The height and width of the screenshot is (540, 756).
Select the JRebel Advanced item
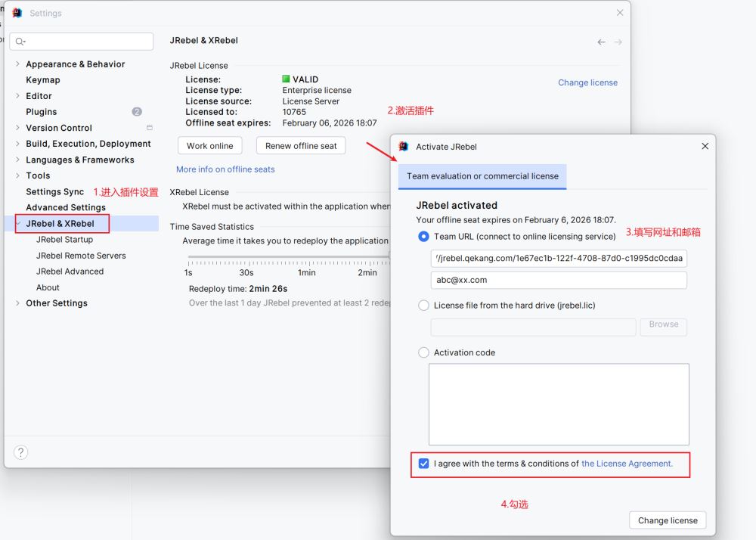(70, 272)
